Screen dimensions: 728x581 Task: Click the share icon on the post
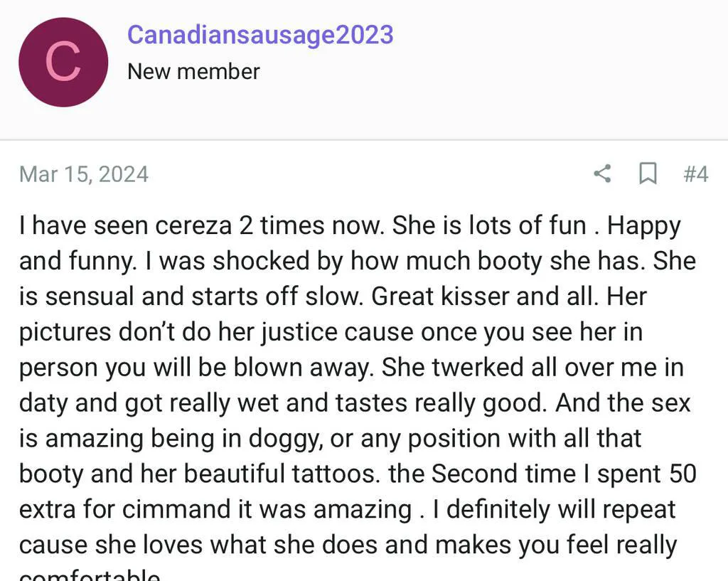(602, 174)
